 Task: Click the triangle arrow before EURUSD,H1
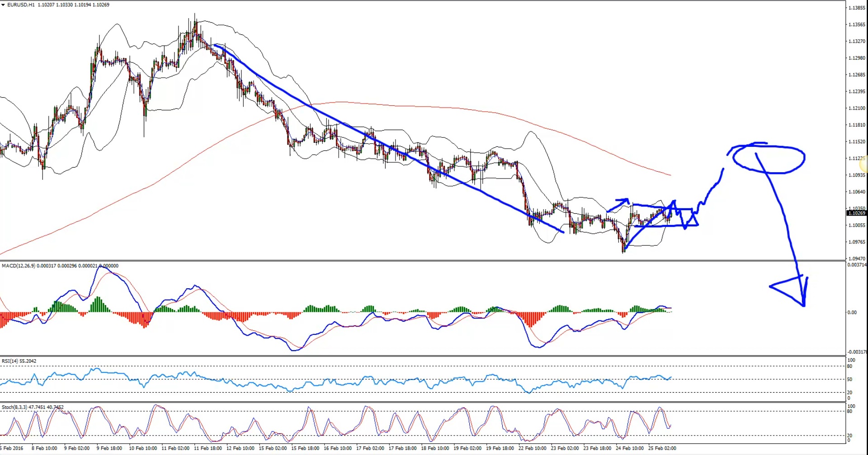tap(4, 5)
